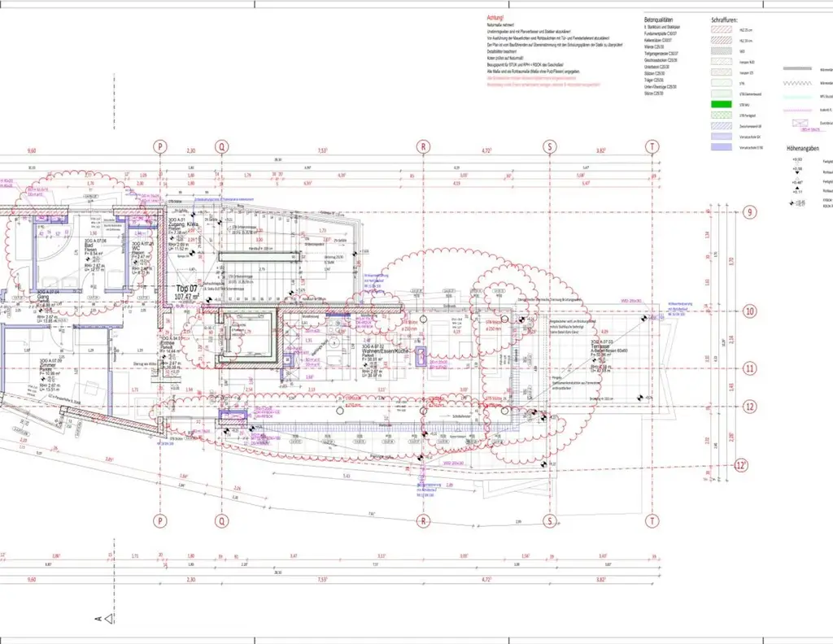833x644 pixels.
Task: Click the 'Bad' room label
Action: pos(88,246)
